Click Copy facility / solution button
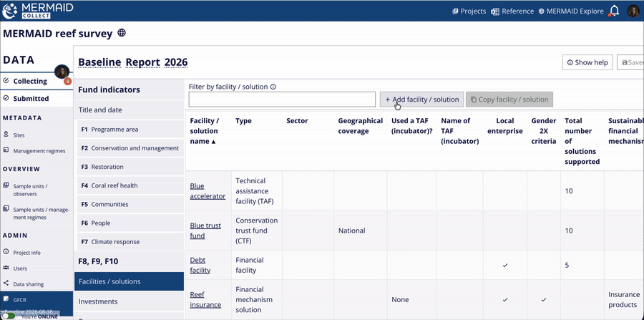Viewport: 644px width, 320px height. (x=509, y=100)
